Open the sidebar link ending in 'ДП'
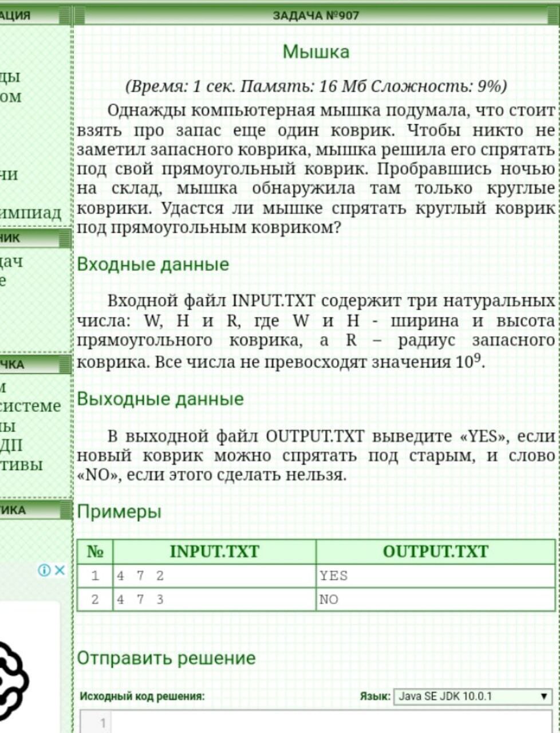This screenshot has height=733, width=560. (13, 446)
